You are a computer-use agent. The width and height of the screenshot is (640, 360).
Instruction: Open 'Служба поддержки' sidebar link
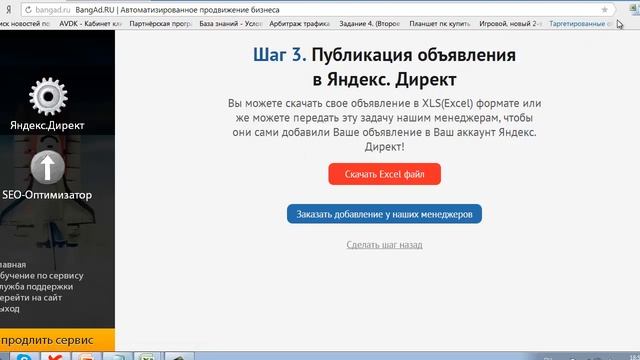37,287
